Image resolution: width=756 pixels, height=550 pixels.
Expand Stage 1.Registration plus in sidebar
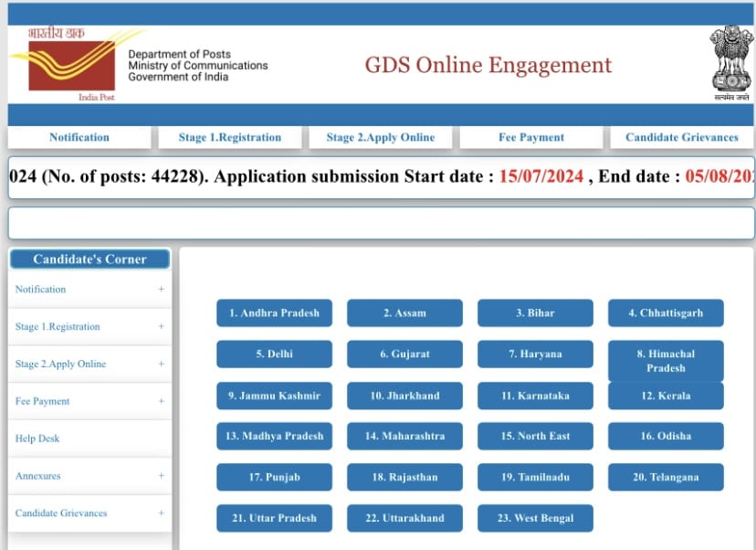tap(161, 326)
